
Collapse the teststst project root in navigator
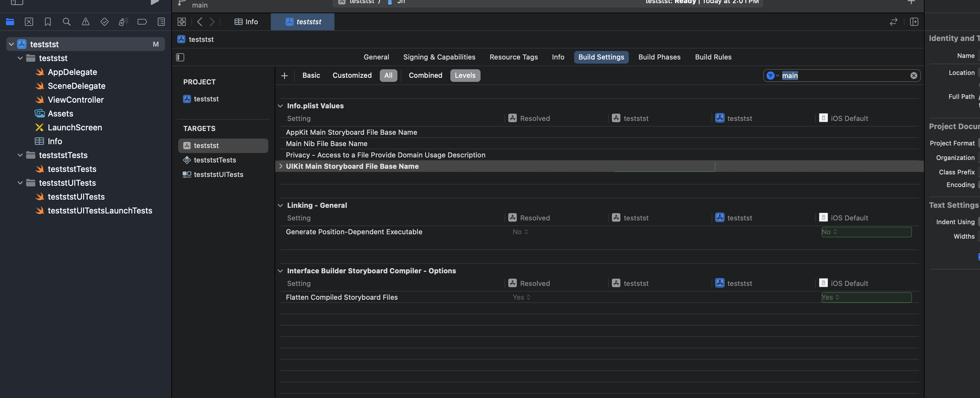11,44
